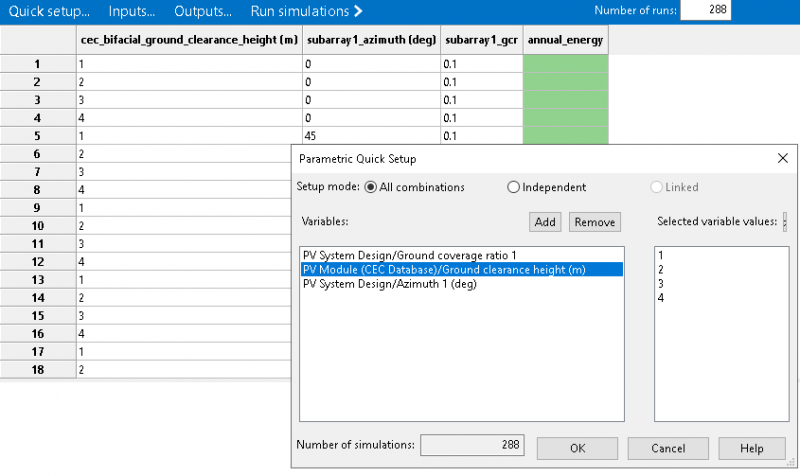The height and width of the screenshot is (476, 800).
Task: Click Run simulations in the top toolbar
Action: (x=306, y=11)
